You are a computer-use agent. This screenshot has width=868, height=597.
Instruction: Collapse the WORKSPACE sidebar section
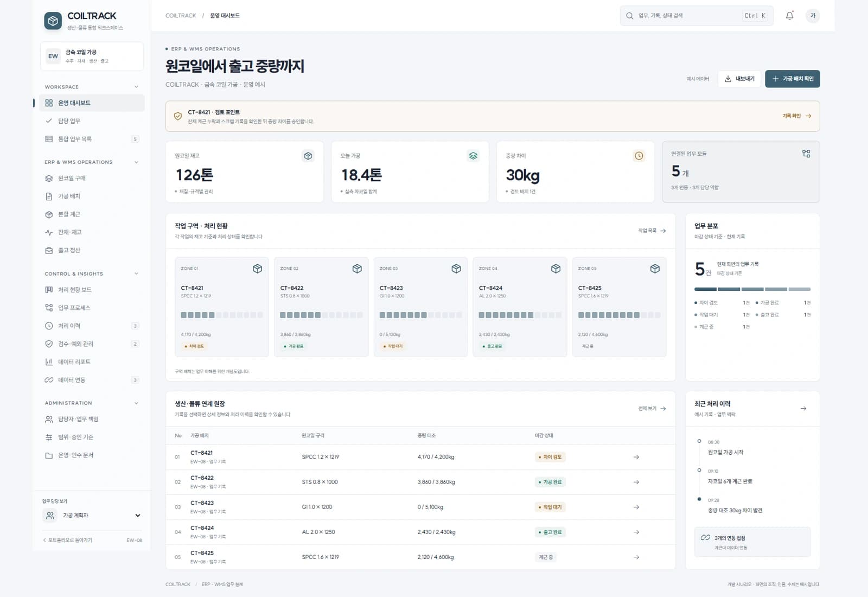coord(136,87)
